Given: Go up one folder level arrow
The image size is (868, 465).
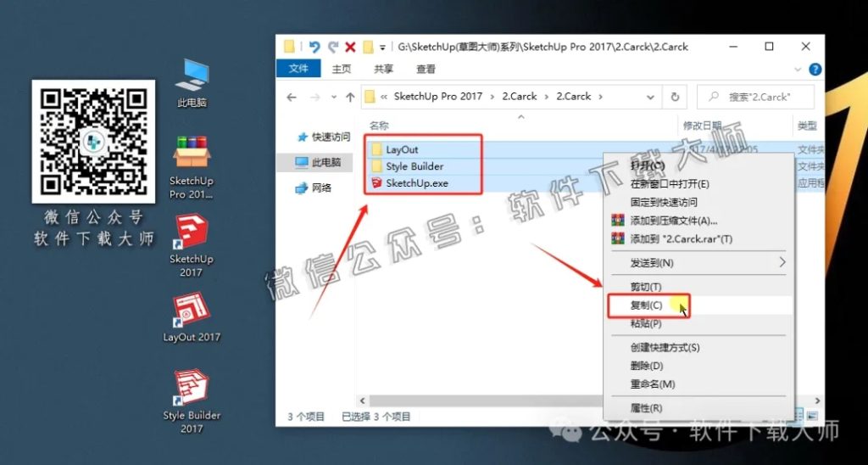Looking at the screenshot, I should [x=350, y=97].
